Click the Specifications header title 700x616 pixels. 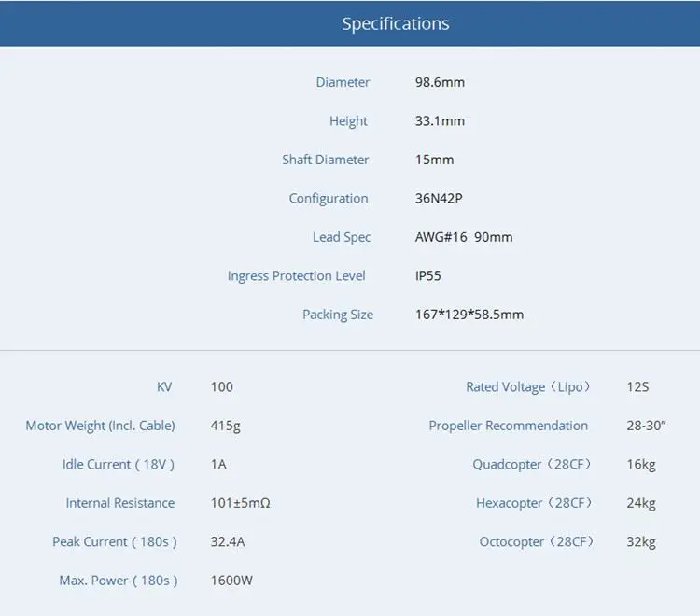pos(396,23)
